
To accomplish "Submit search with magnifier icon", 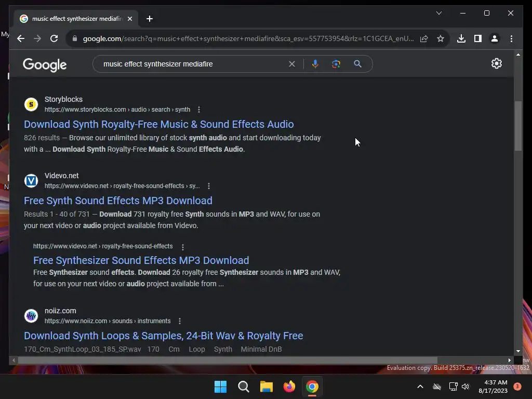I will coord(357,64).
